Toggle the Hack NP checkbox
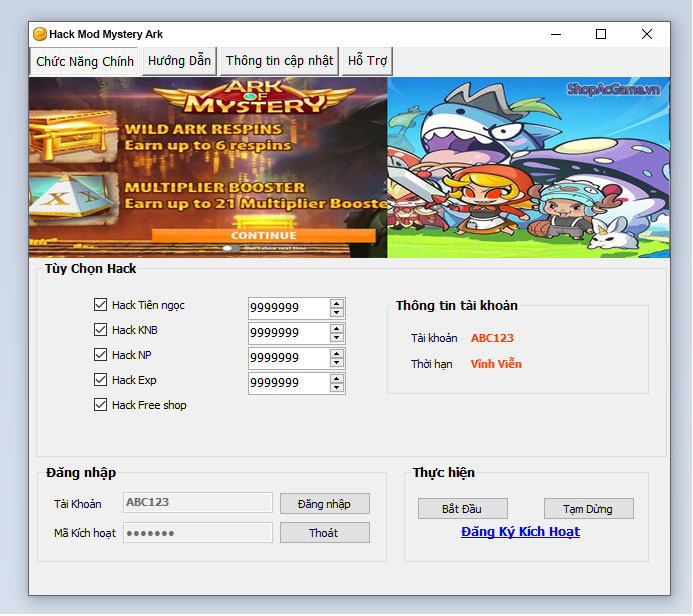 tap(100, 354)
